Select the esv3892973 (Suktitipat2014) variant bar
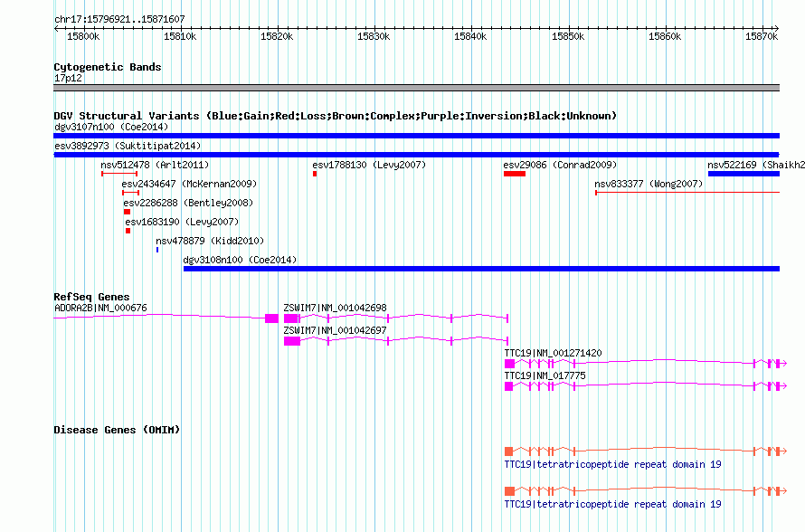 tap(416, 155)
